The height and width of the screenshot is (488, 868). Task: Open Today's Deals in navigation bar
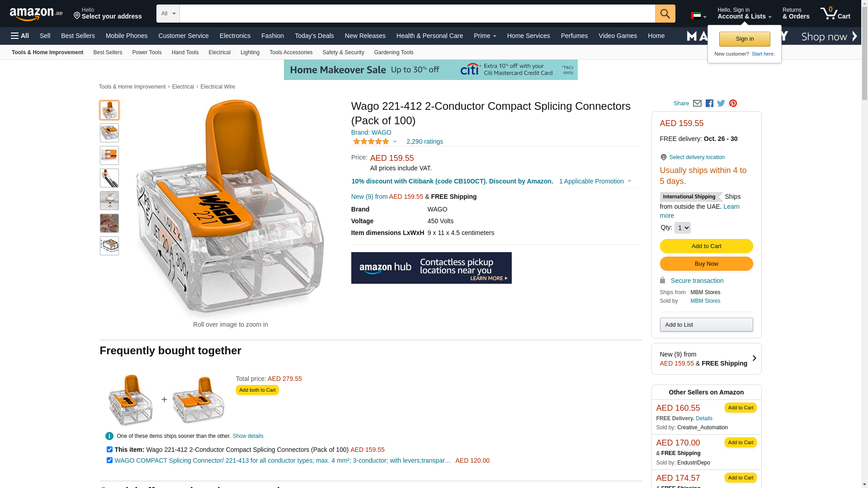point(314,36)
